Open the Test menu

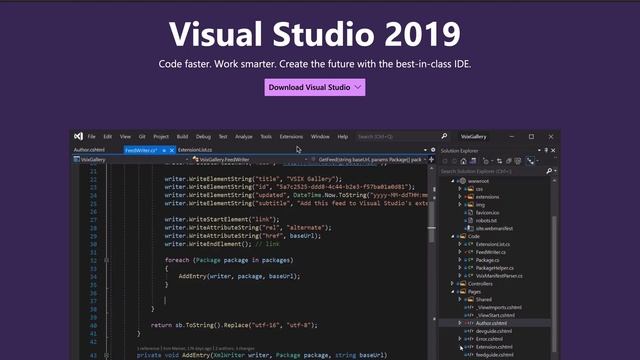[x=223, y=137]
